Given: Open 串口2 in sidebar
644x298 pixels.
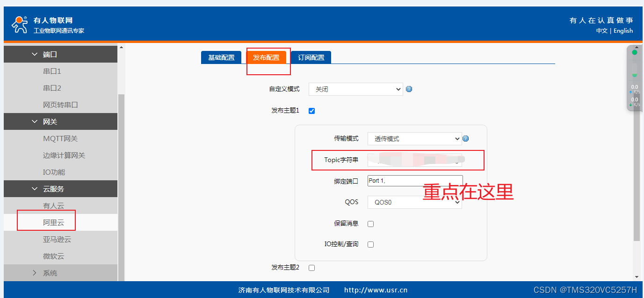Looking at the screenshot, I should pos(60,88).
